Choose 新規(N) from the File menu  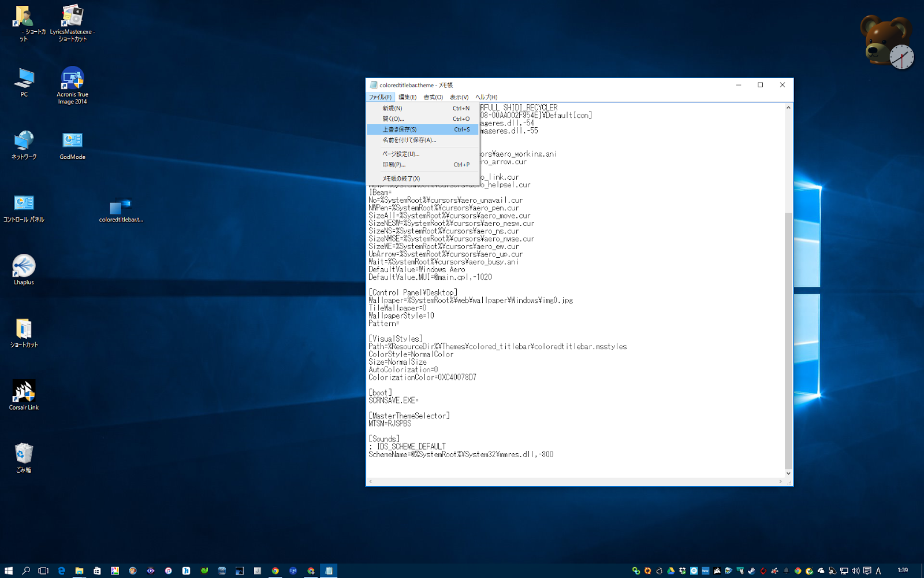click(423, 108)
